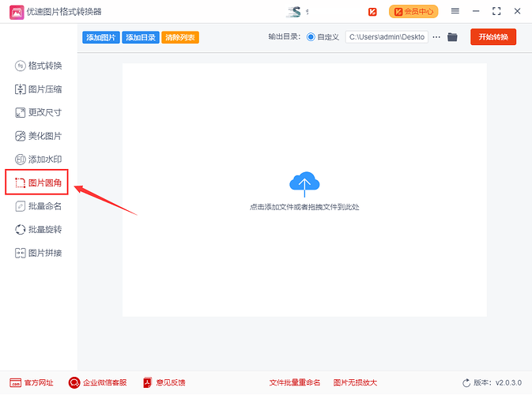Click the 企业微信客服 chat icon
532x395 pixels.
pyautogui.click(x=74, y=383)
